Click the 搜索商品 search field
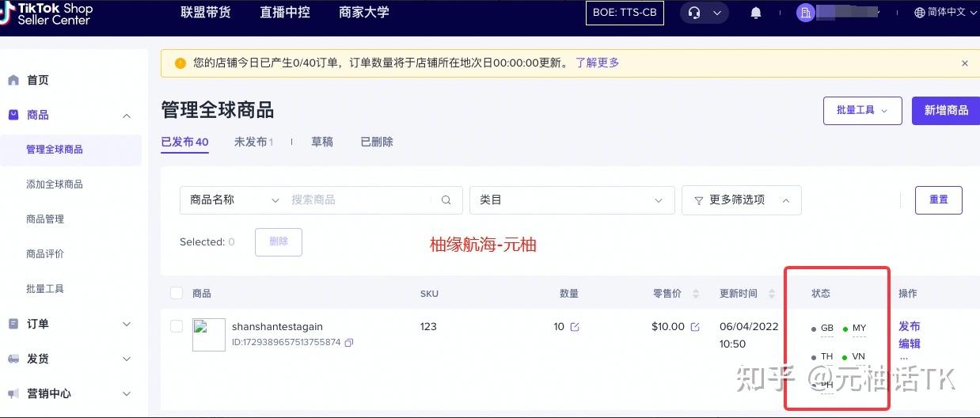 coord(360,200)
